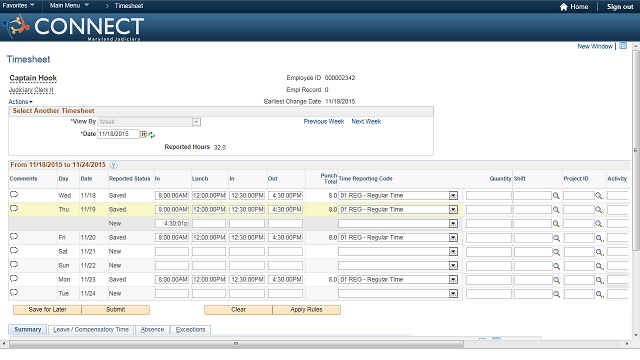
Task: Open the Main Menu in the navigation bar
Action: point(69,6)
